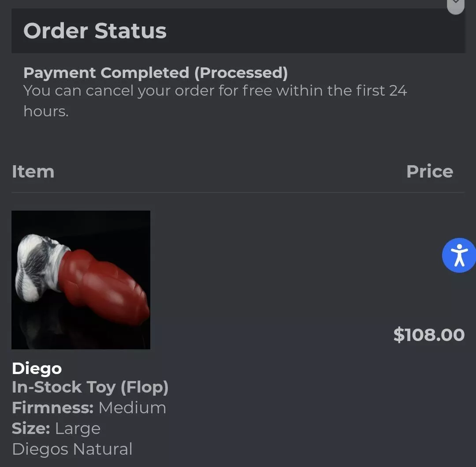Click the $108.00 price amount
The image size is (476, 467).
(x=429, y=335)
